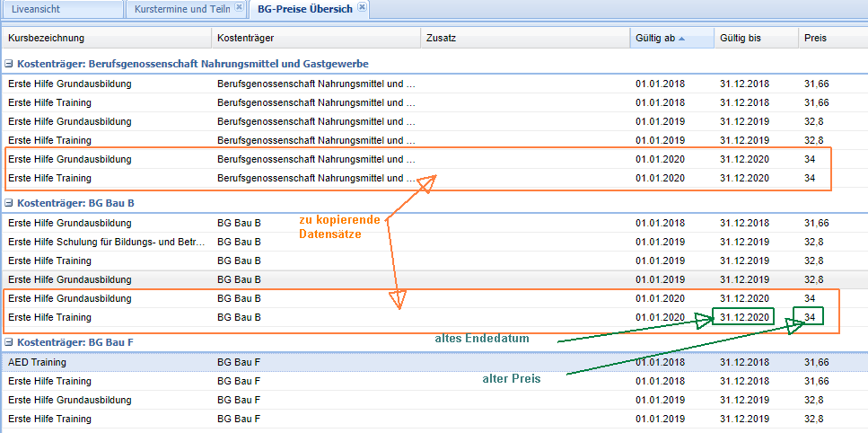This screenshot has height=433, width=868.
Task: Click the sort arrow in Gültig ab header
Action: coord(682,39)
